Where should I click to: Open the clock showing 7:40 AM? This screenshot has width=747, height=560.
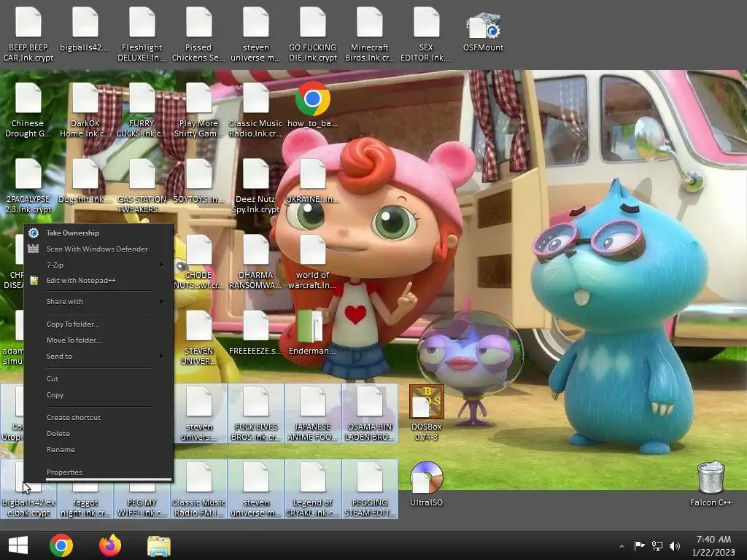pos(713,545)
